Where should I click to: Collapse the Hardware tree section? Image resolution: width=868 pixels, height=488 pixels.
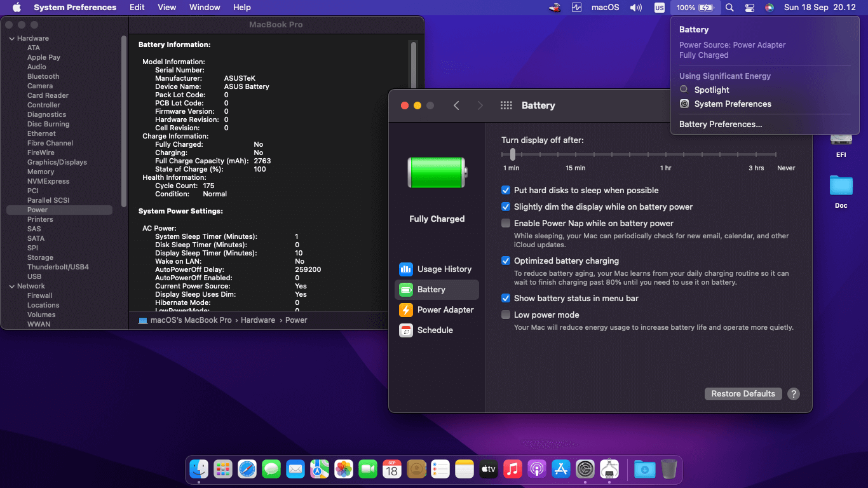(x=11, y=38)
